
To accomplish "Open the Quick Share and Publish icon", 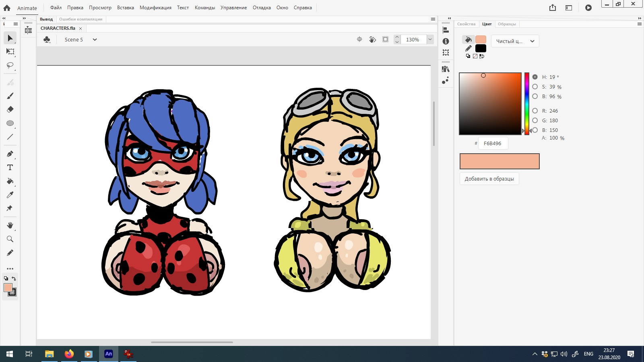I will (553, 8).
